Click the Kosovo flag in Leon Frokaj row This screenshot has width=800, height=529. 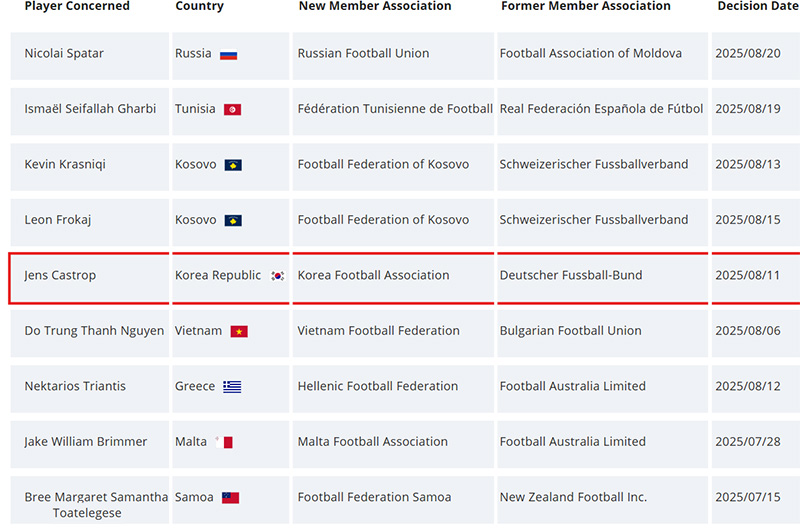point(233,221)
